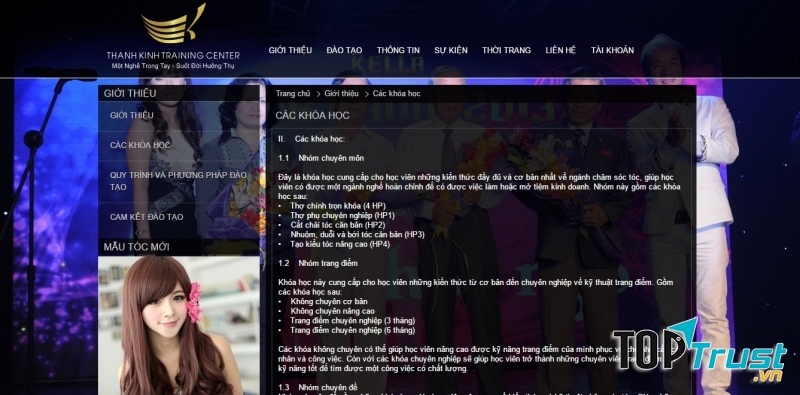Select GIỚI THIỆU in the sidebar list
This screenshot has height=395, width=800.
132,115
